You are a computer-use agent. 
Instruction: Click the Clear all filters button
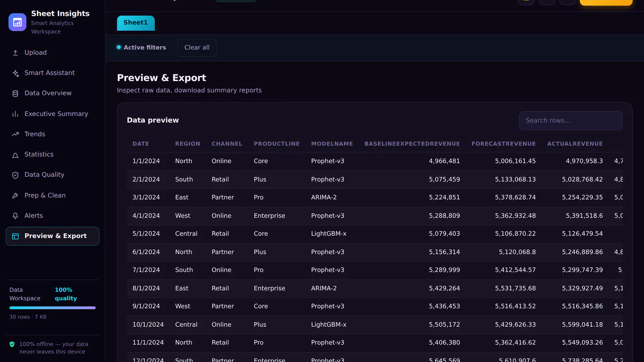(x=197, y=48)
